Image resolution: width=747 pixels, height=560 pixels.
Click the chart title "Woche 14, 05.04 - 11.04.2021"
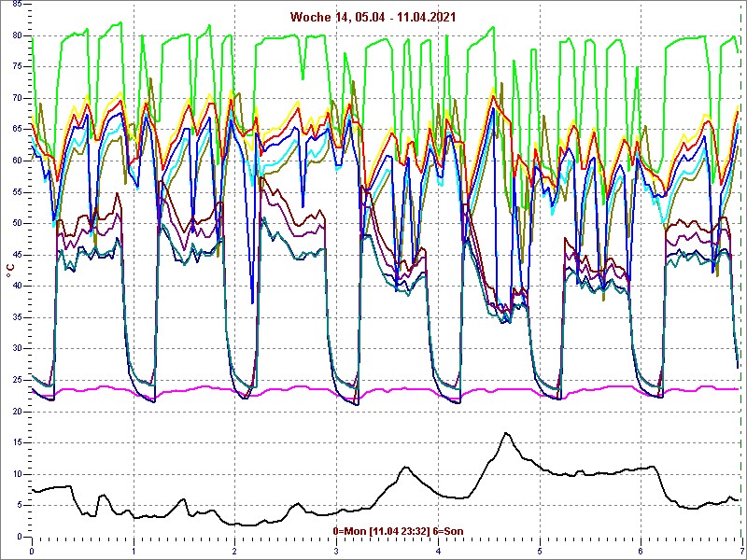click(x=373, y=18)
